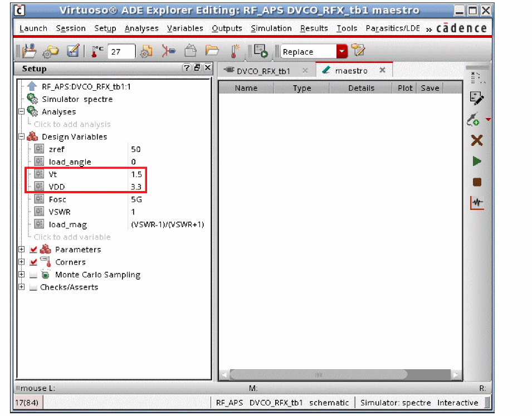Open the add output dropdown red arrow
Viewport: 532px width, 416px height.
click(488, 119)
